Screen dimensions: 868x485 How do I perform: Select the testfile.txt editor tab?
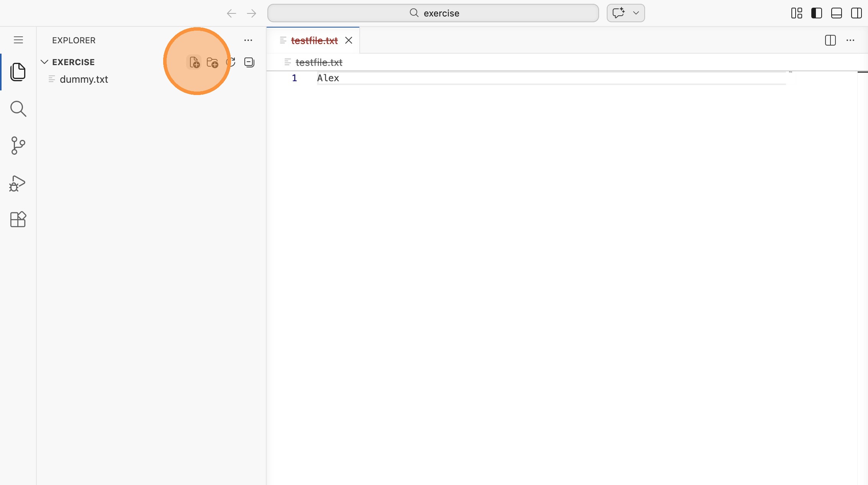tap(314, 41)
